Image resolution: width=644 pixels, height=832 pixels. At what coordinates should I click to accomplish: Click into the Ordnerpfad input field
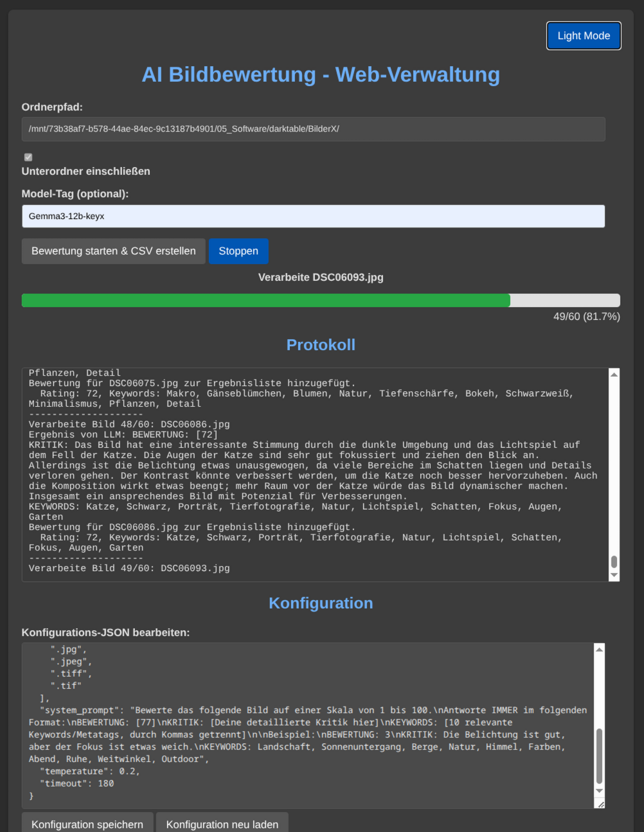(313, 129)
